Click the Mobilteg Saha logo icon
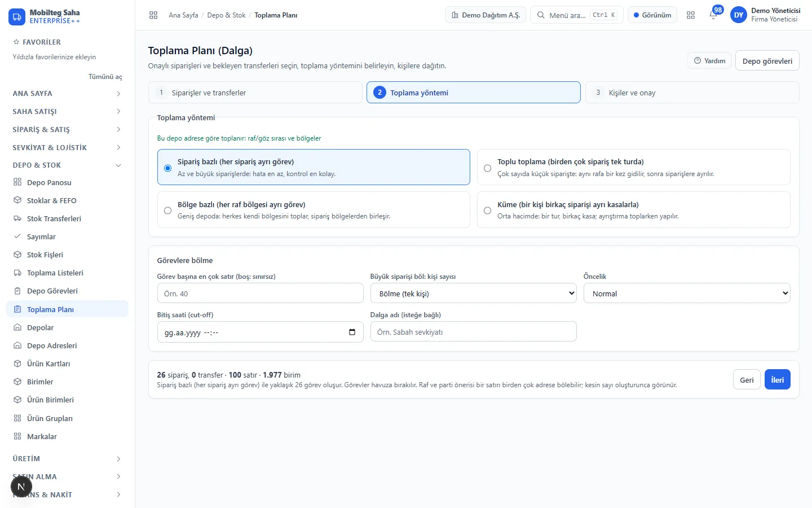Viewport: 812px width, 508px height. 17,16
